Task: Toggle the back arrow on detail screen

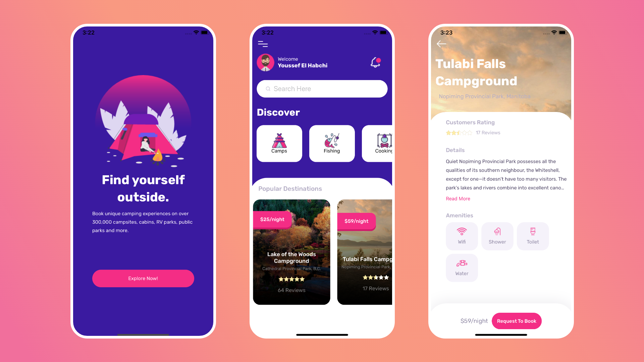Action: 442,44
